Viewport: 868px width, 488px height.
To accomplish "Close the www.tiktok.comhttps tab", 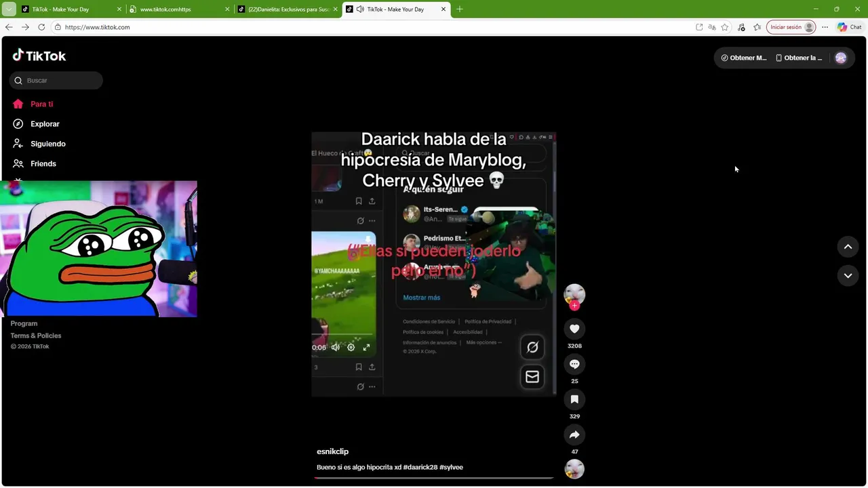I will point(227,9).
